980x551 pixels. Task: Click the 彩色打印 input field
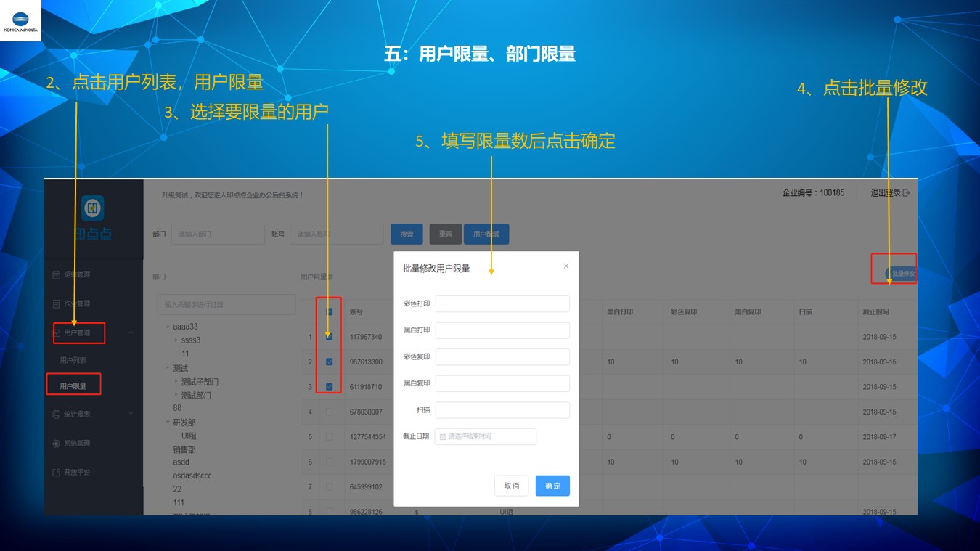[502, 304]
